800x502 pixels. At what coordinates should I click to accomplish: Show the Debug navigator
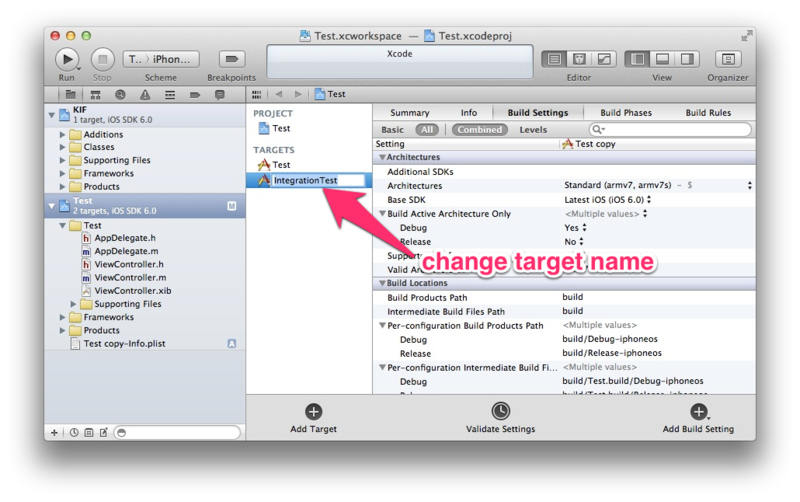click(x=170, y=94)
